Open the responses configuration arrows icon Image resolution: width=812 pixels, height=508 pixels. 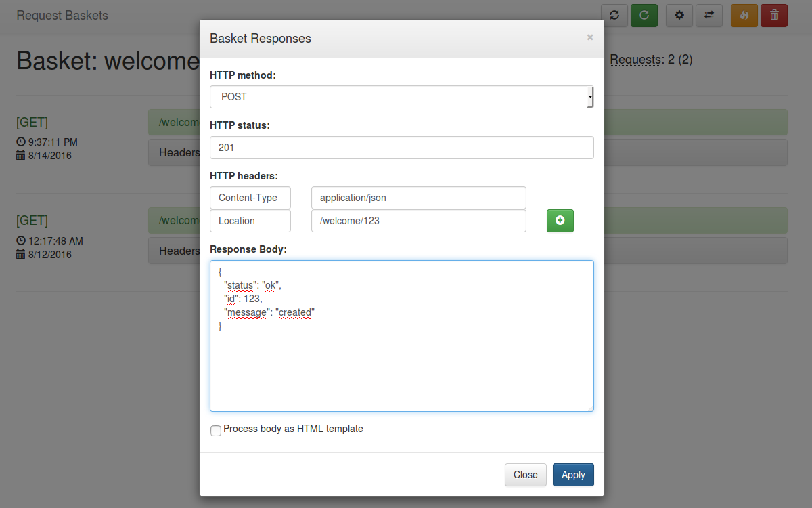tap(709, 15)
